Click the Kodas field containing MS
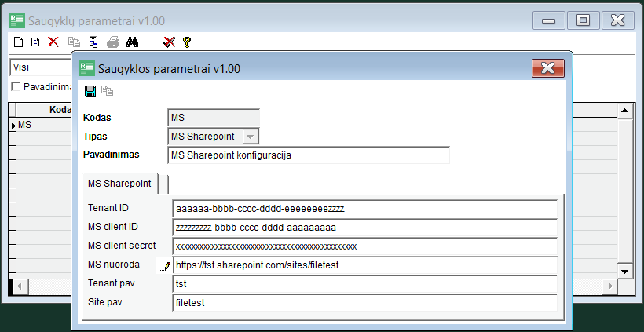This screenshot has height=332, width=644. coord(214,118)
